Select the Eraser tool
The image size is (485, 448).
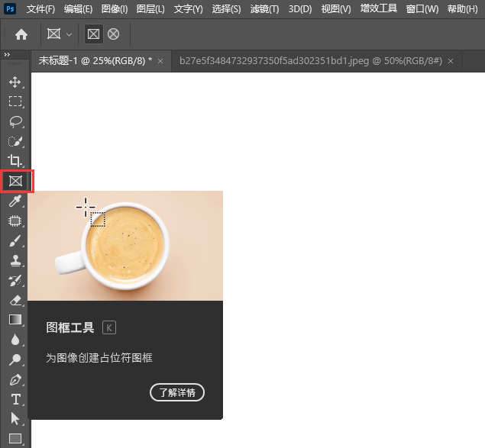pos(15,301)
